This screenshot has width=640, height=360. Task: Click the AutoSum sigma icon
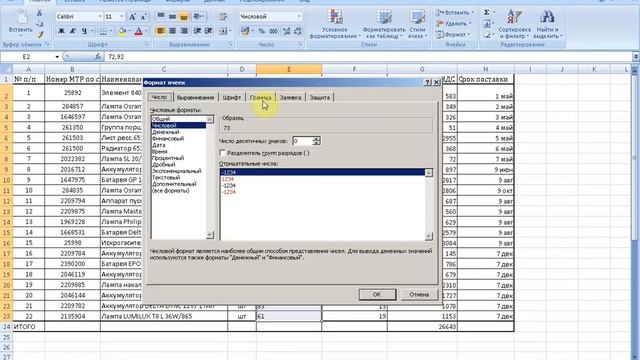tap(487, 13)
